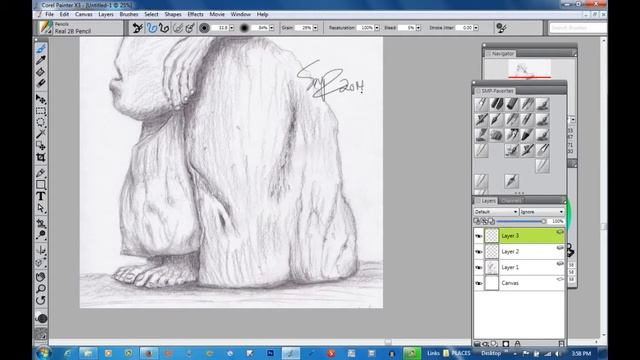This screenshot has height=360, width=640.
Task: Open the Default composite method dropdown
Action: click(x=496, y=212)
